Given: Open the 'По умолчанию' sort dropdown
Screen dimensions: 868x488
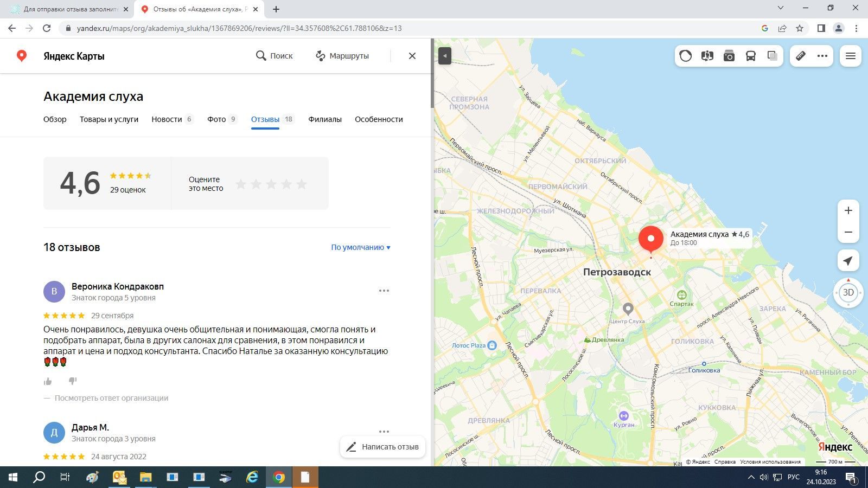Looking at the screenshot, I should [361, 247].
